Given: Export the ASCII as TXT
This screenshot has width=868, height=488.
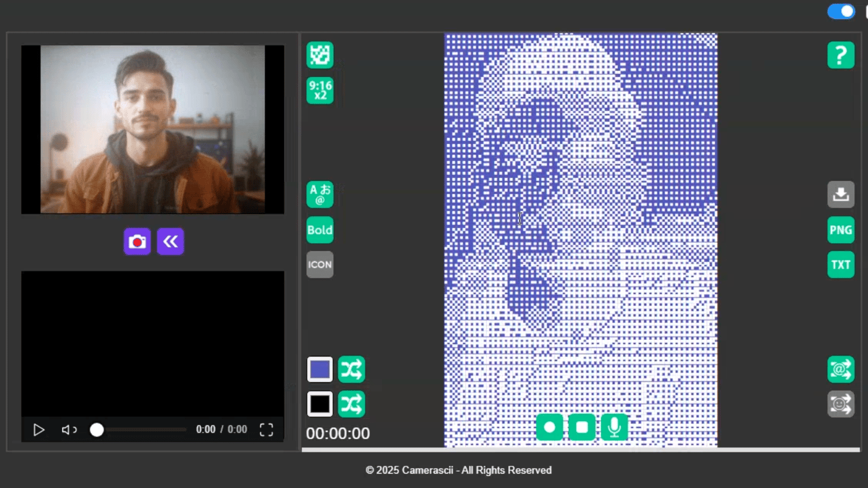Looking at the screenshot, I should click(x=841, y=265).
